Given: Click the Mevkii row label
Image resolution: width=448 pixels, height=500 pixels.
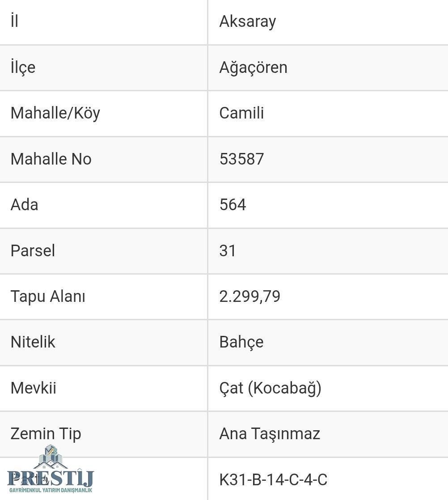Looking at the screenshot, I should click(33, 388).
